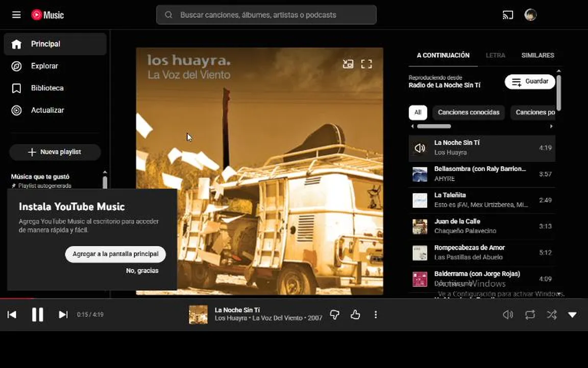Toggle repeat mode
The width and height of the screenshot is (588, 368).
(530, 315)
